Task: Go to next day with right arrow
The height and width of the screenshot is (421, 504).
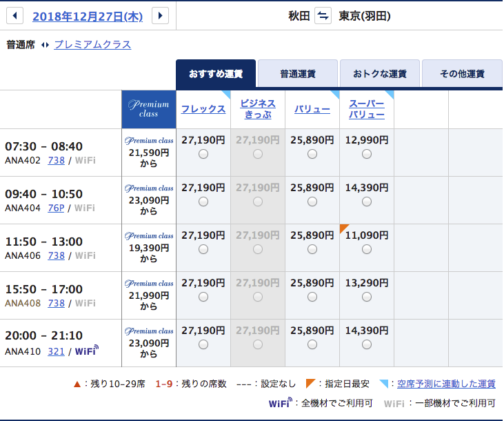Action: point(160,16)
